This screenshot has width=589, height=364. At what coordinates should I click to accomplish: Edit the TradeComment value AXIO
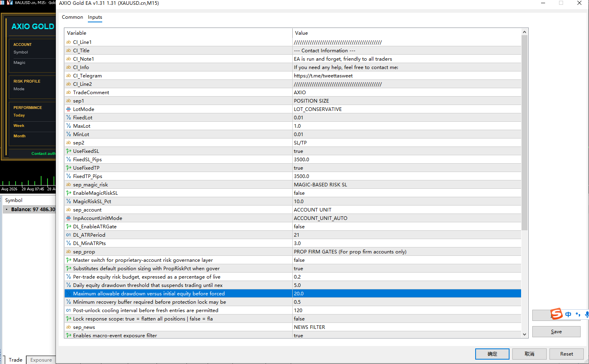pyautogui.click(x=407, y=92)
